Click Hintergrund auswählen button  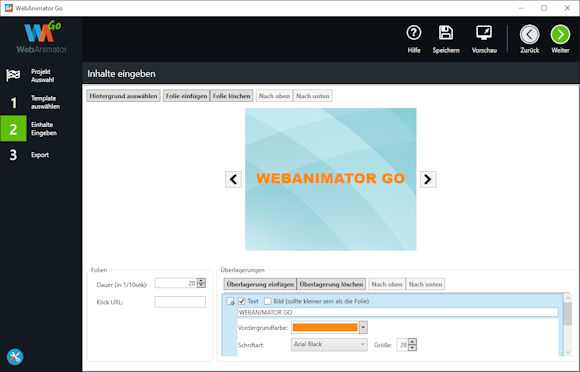pyautogui.click(x=123, y=96)
